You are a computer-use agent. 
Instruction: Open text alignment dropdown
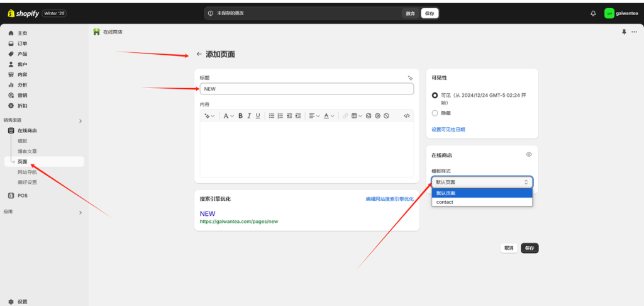pos(314,116)
